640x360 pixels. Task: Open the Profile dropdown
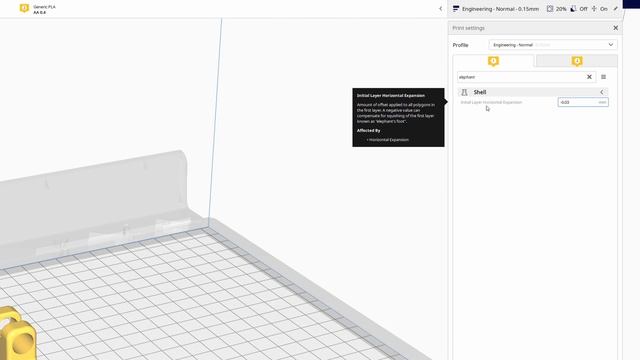click(553, 45)
